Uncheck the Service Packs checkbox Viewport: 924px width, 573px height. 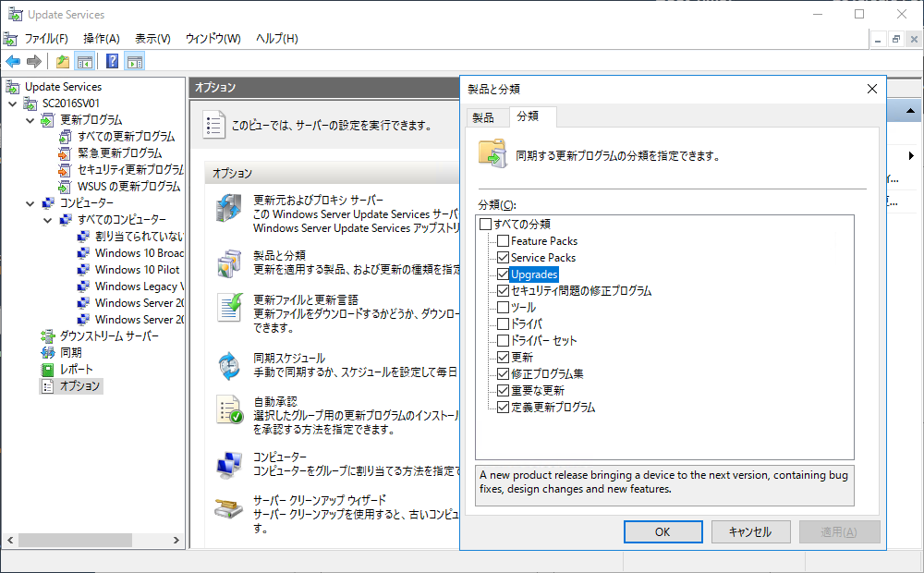[x=504, y=257]
